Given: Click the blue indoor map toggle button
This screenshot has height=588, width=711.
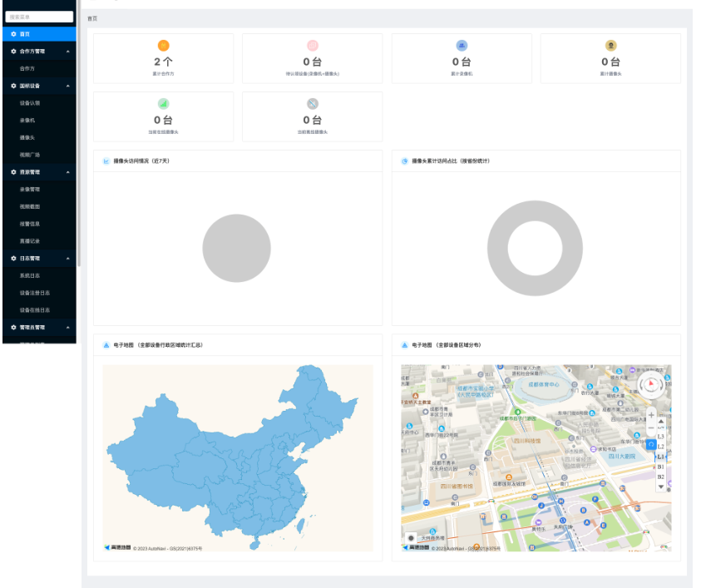Looking at the screenshot, I should [651, 445].
